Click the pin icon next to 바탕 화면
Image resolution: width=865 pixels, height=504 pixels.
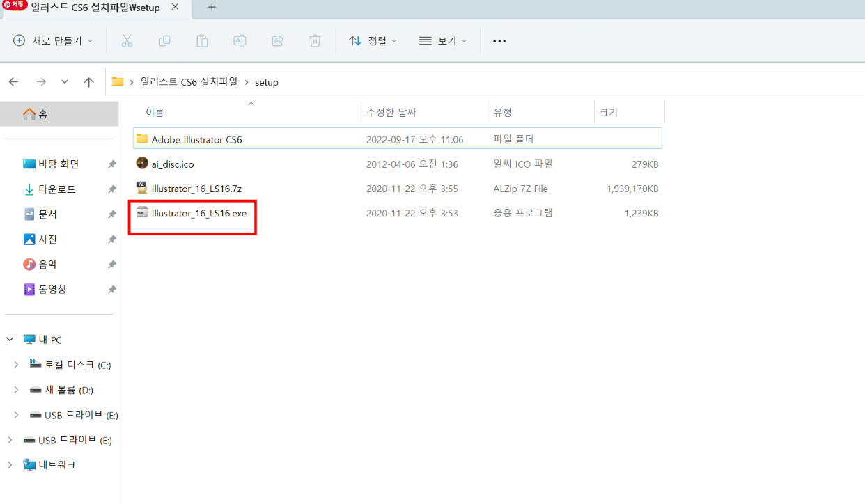pos(111,164)
